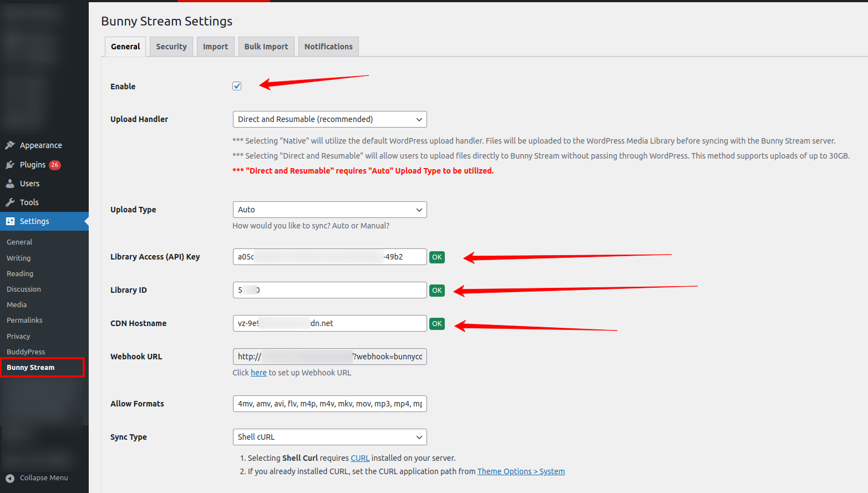Click the Users person icon

pyautogui.click(x=10, y=184)
